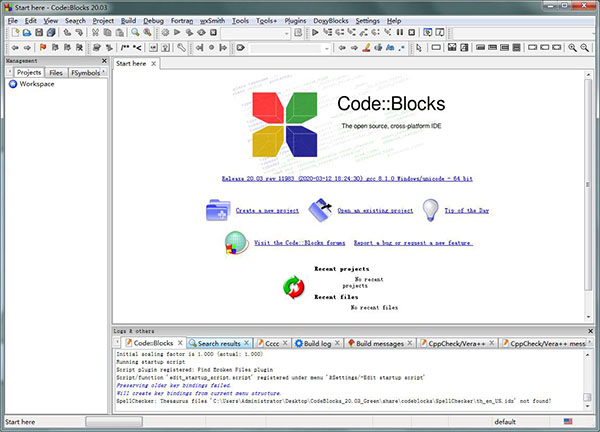The image size is (600, 432).
Task: Toggle bookmark with the red flag icon
Action: point(43,47)
